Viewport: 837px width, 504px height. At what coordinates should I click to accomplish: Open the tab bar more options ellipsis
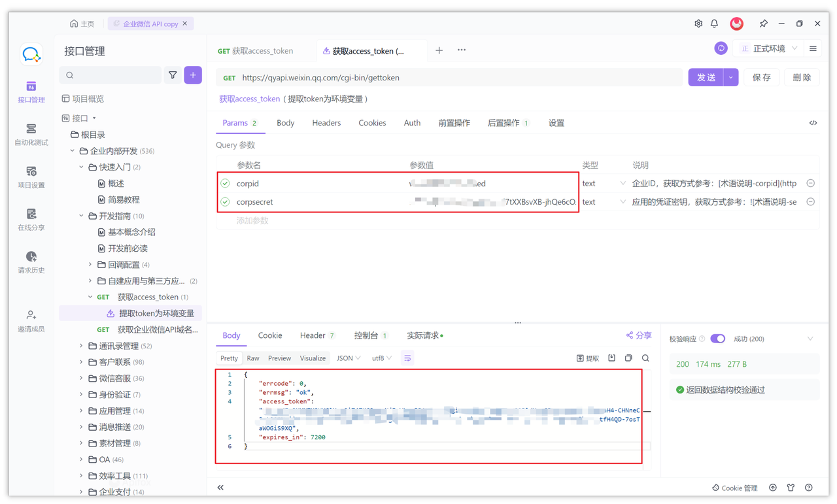point(462,50)
